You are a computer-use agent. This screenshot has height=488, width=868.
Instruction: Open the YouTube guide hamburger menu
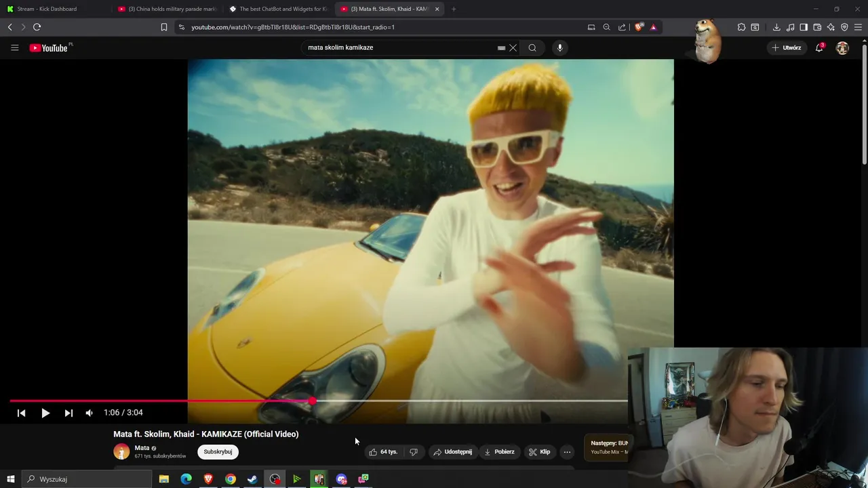pyautogui.click(x=14, y=47)
